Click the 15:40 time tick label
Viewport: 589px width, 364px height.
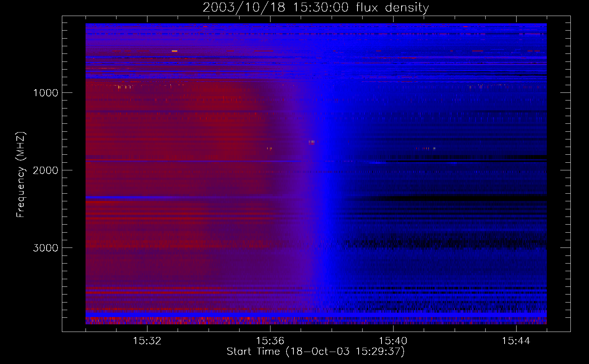[393, 341]
